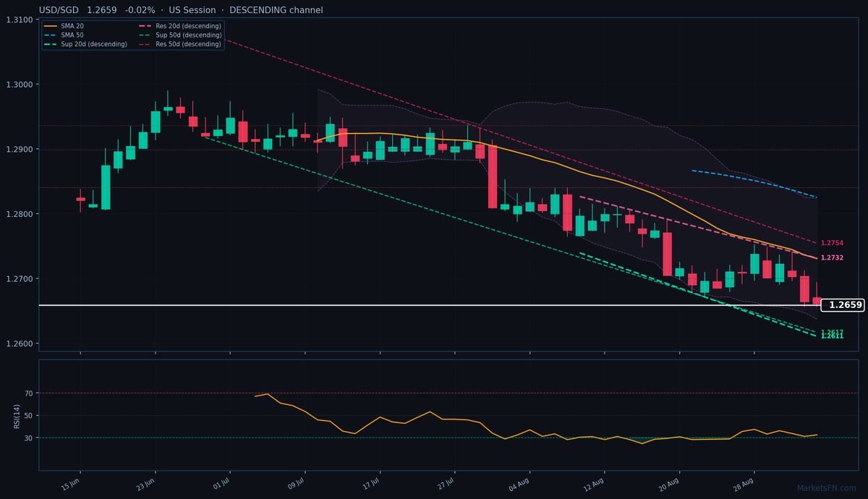The image size is (868, 499).
Task: Click the 28 Aug date tick
Action: tap(744, 483)
